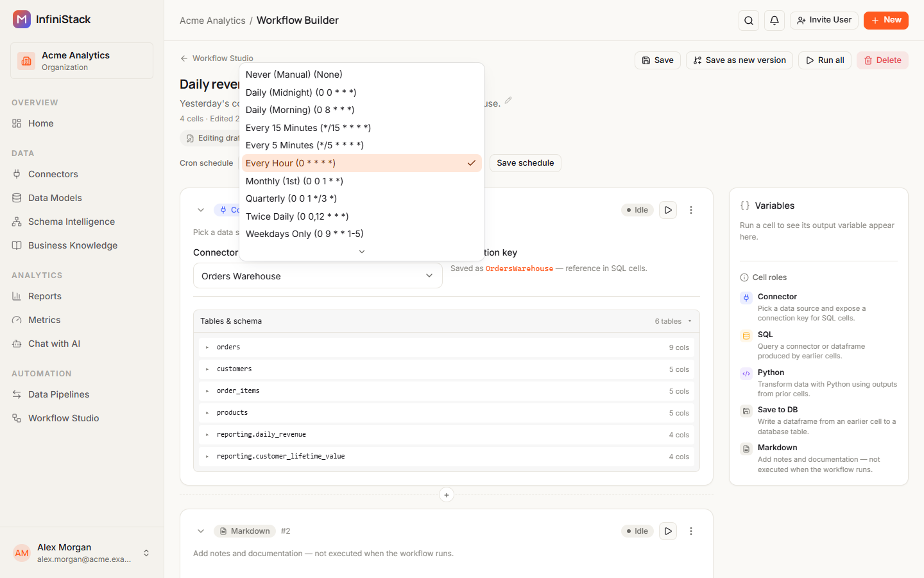Open Chat with AI in sidebar
The image size is (924, 578).
click(82, 344)
